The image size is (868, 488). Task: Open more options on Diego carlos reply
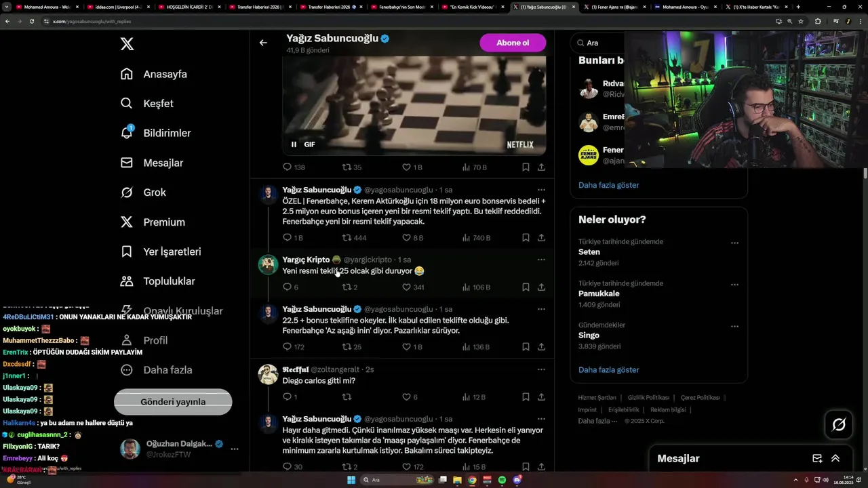[541, 369]
